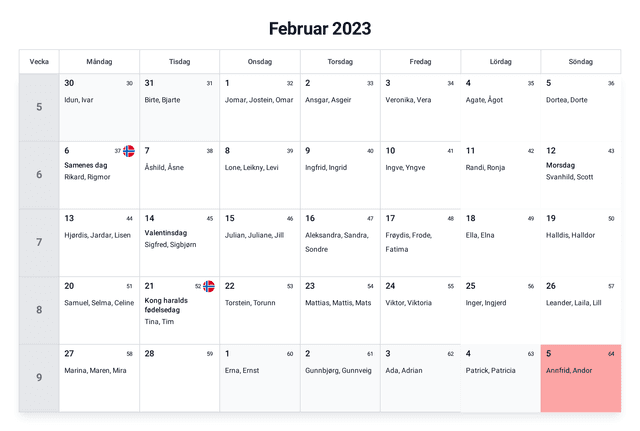640x431 pixels.
Task: Click the Norwegian flag on February 6
Action: [x=129, y=151]
